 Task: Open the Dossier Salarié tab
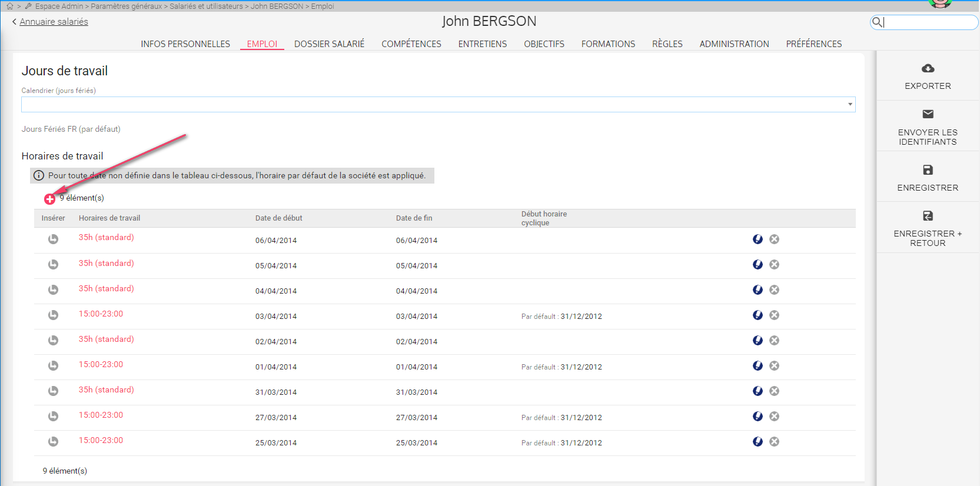click(330, 44)
